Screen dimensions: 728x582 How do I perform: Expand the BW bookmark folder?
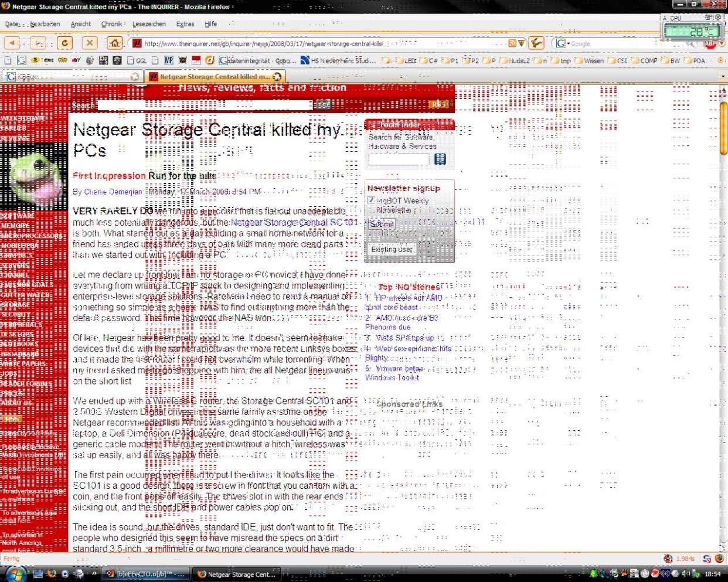671,60
